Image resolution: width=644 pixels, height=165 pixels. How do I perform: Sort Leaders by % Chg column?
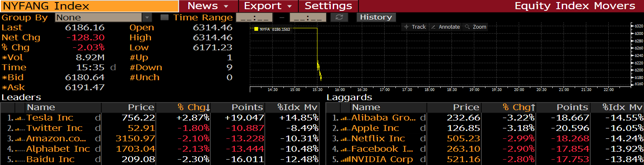(x=194, y=108)
